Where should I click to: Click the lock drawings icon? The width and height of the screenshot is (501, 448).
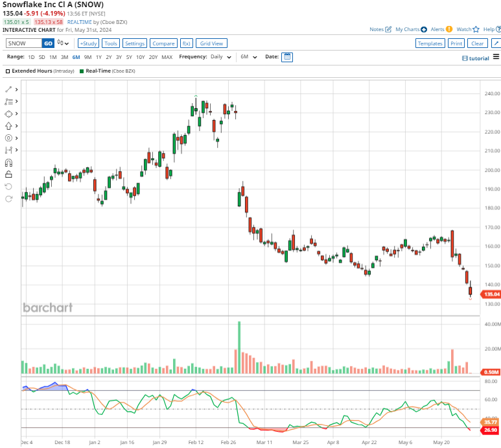[8, 174]
